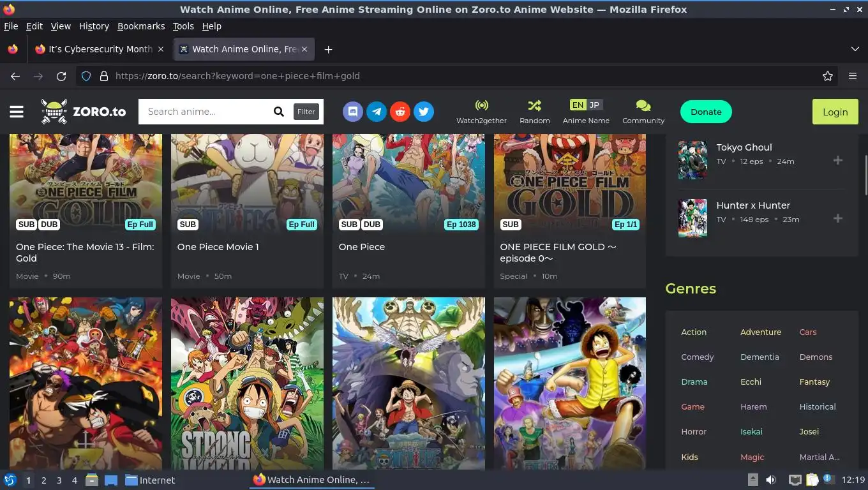The image size is (868, 490).
Task: Switch to It's Cybersecurity Month tab
Action: coord(99,49)
